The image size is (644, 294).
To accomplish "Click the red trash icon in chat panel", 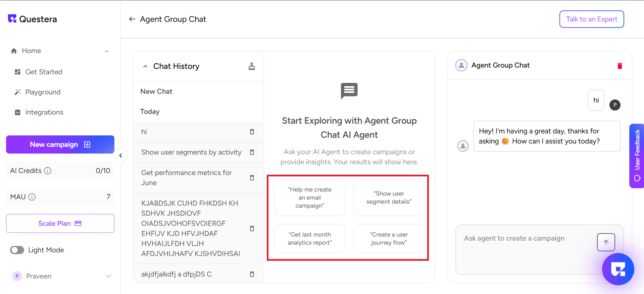I will click(x=620, y=66).
